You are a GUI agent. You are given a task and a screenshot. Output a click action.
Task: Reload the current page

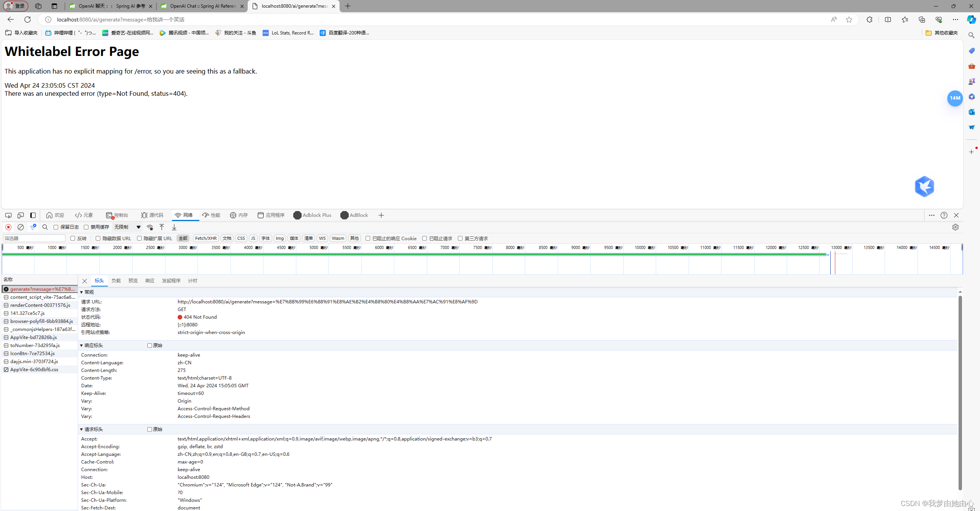click(x=28, y=20)
